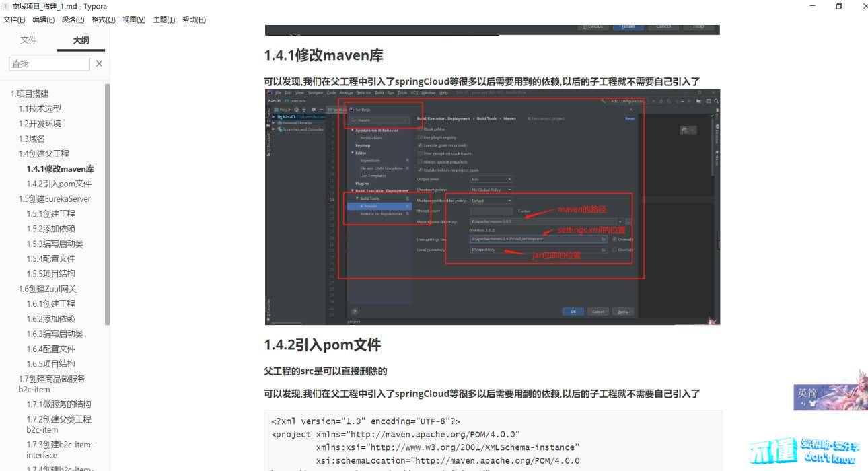868x471 pixels.
Task: Toggle the Override checkbox for User settings file
Action: [x=614, y=239]
